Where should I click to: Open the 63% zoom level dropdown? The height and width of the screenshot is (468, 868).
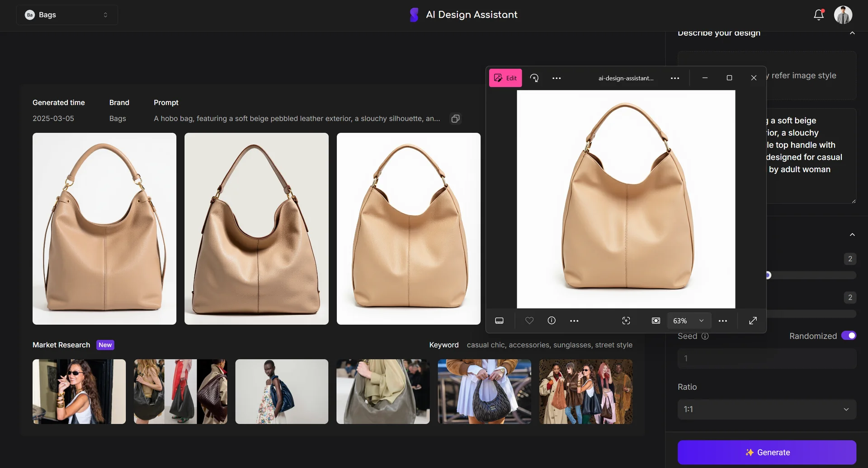click(x=688, y=320)
